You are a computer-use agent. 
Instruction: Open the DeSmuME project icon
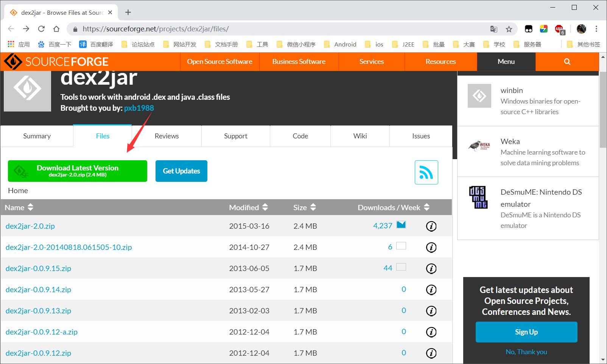pos(478,197)
